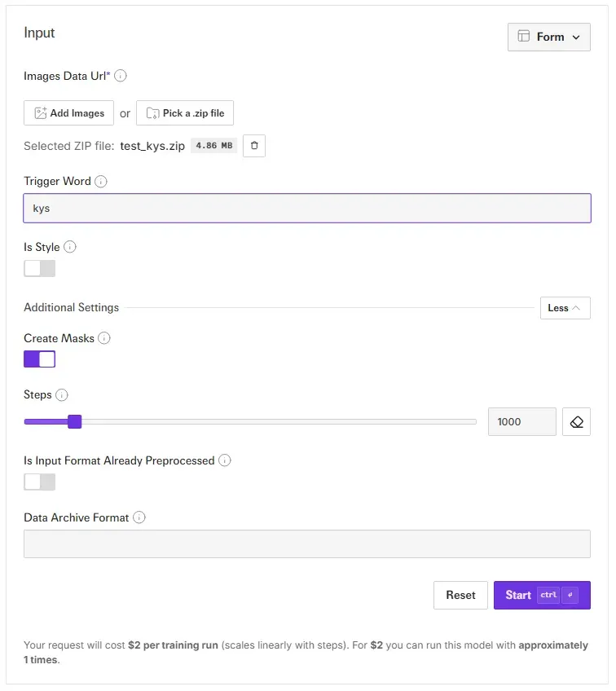Turn off Create Masks toggle

[x=40, y=359]
